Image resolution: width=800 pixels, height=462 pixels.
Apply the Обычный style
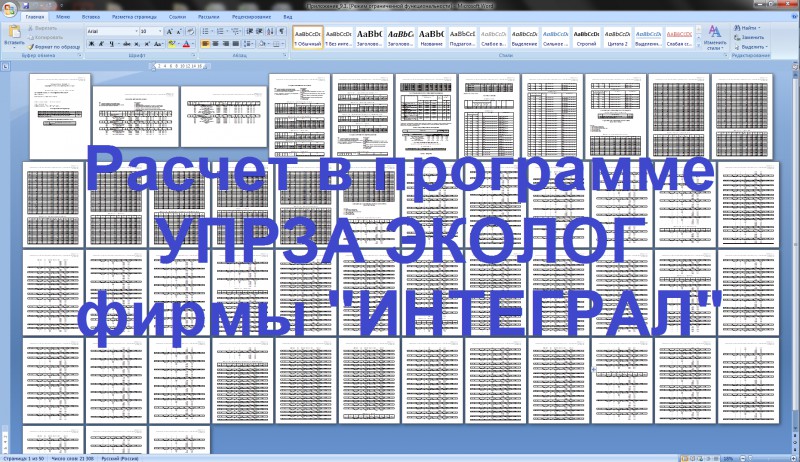pyautogui.click(x=308, y=37)
